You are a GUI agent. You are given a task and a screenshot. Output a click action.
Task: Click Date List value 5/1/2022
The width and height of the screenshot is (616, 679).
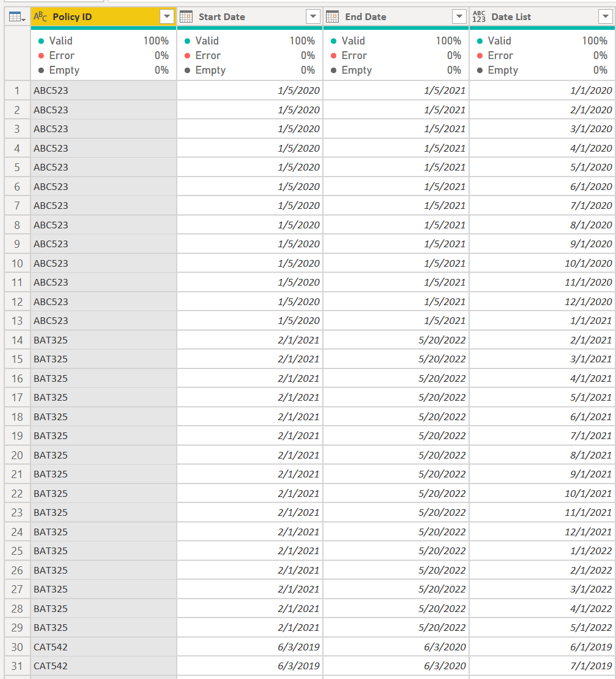[x=542, y=628]
